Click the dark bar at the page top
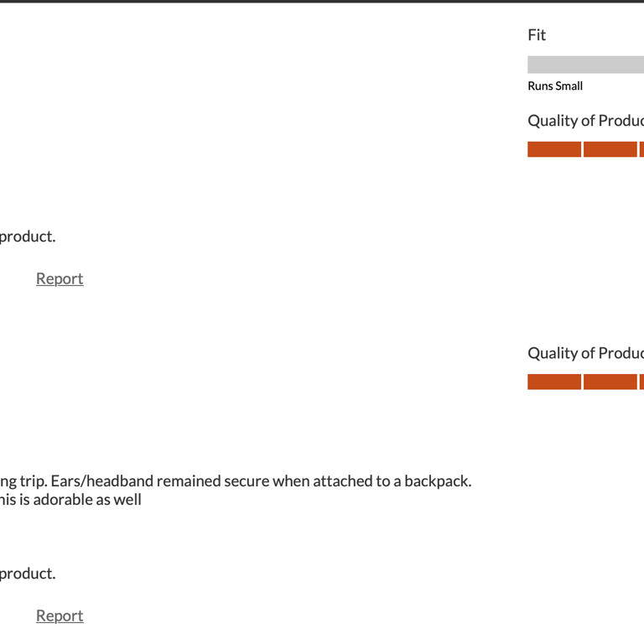Viewport: 644px width, 644px height. point(322,1)
